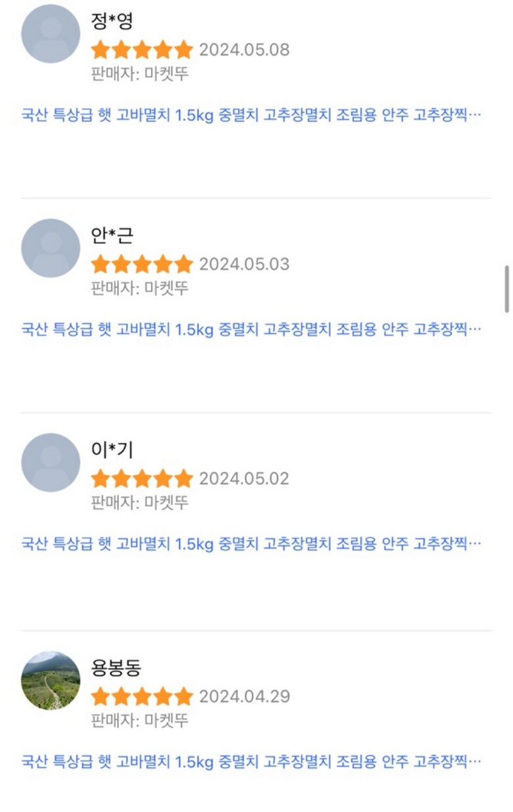Click the star rating on 이*기's review
The width and height of the screenshot is (513, 812).
[142, 479]
